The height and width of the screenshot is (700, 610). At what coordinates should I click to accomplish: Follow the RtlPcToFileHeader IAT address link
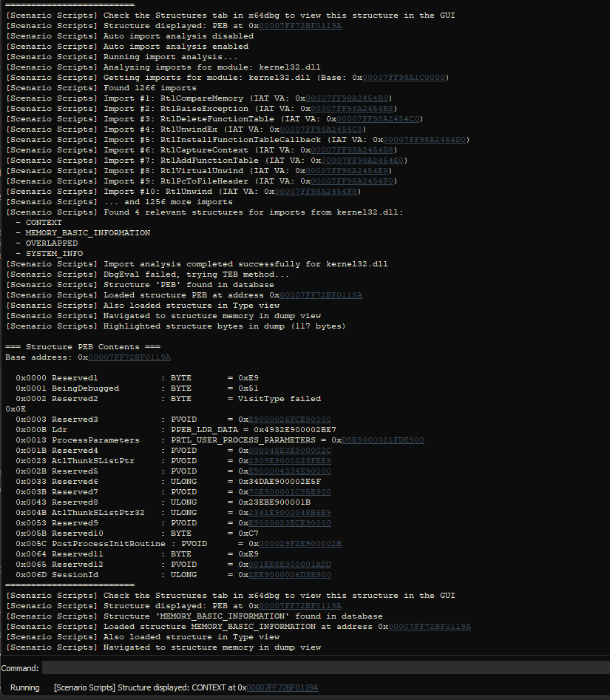(353, 181)
